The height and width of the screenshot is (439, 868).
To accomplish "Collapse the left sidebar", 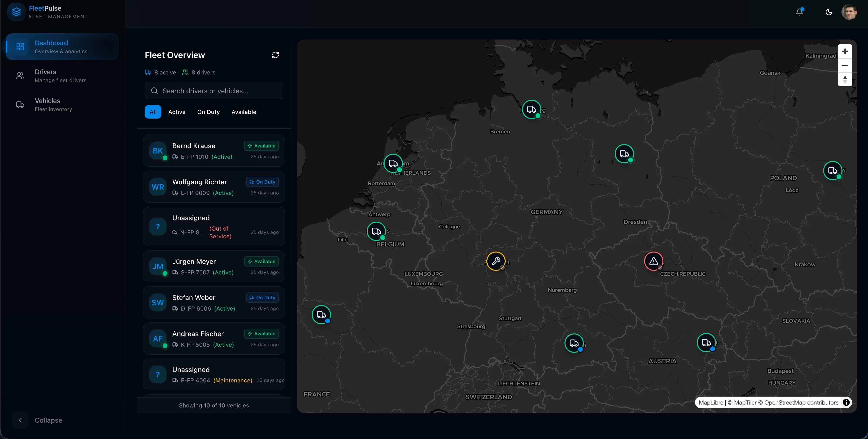I will [21, 420].
